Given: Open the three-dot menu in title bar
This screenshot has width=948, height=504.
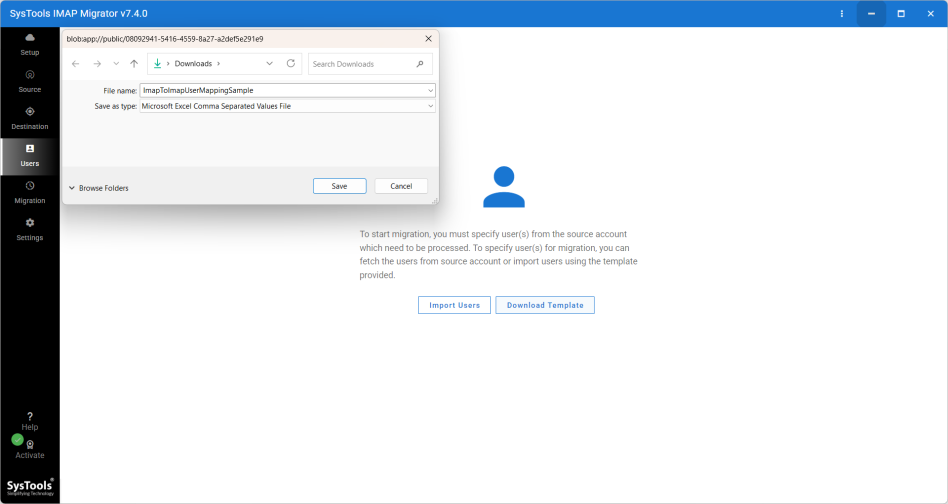Looking at the screenshot, I should pos(842,14).
